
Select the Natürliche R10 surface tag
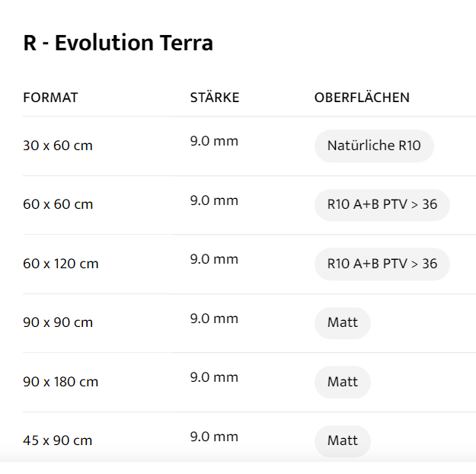pos(373,146)
